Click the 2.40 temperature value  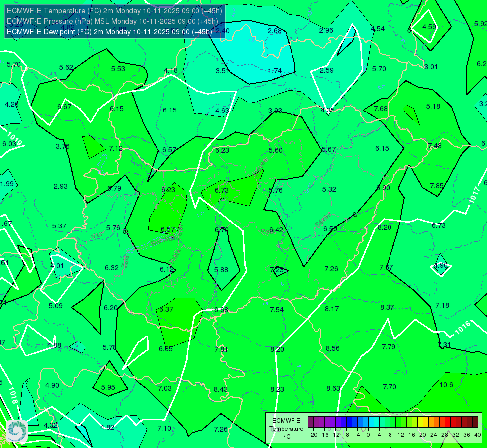223,31
